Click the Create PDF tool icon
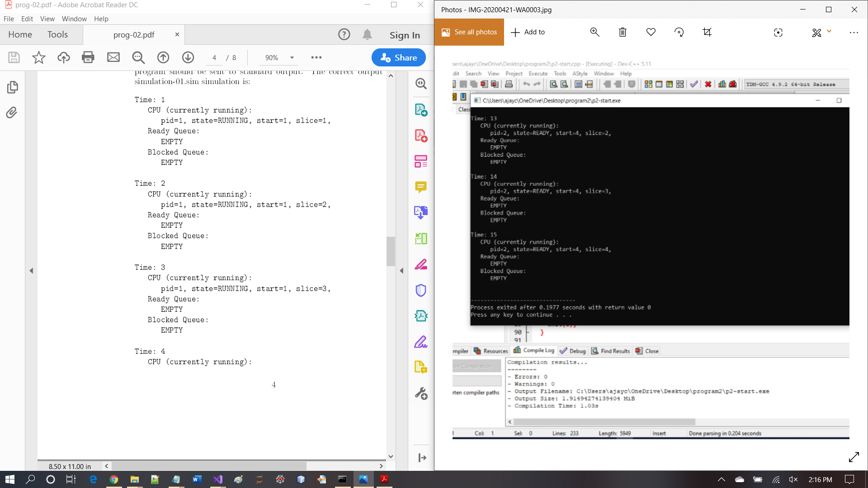 coord(421,136)
